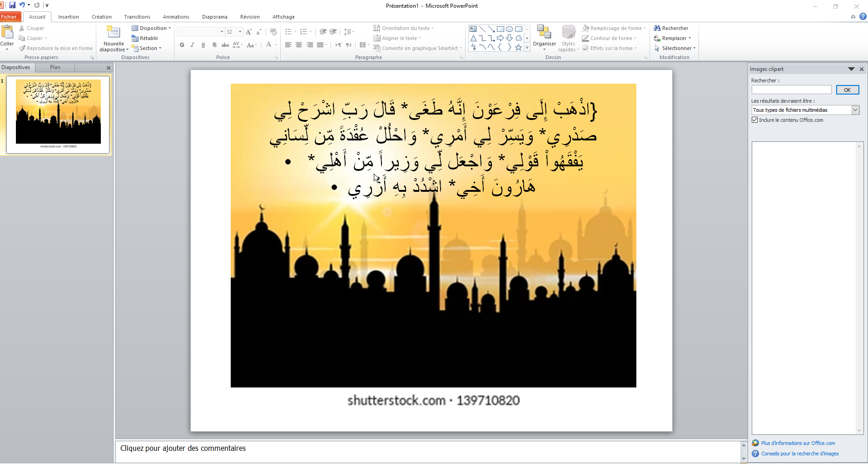Viewport: 868px width, 464px height.
Task: Center the text in Paragraphe group
Action: [299, 45]
